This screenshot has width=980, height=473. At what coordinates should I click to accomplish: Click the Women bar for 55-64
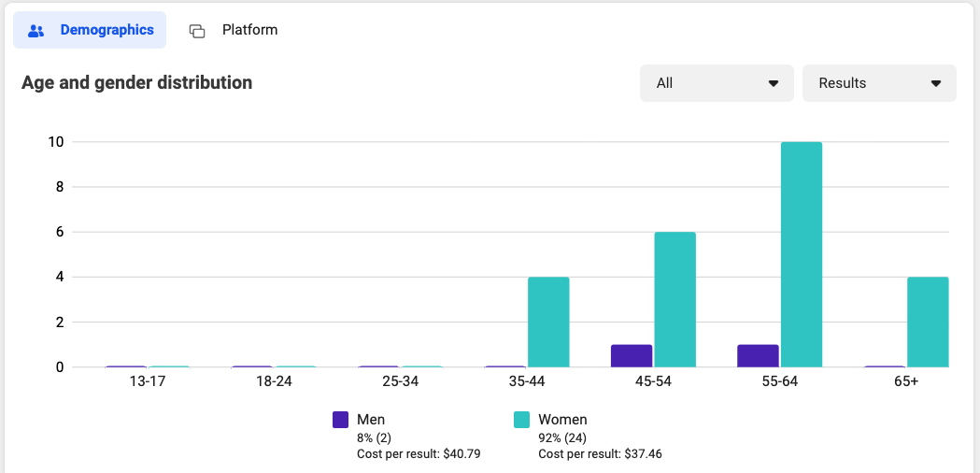802,254
